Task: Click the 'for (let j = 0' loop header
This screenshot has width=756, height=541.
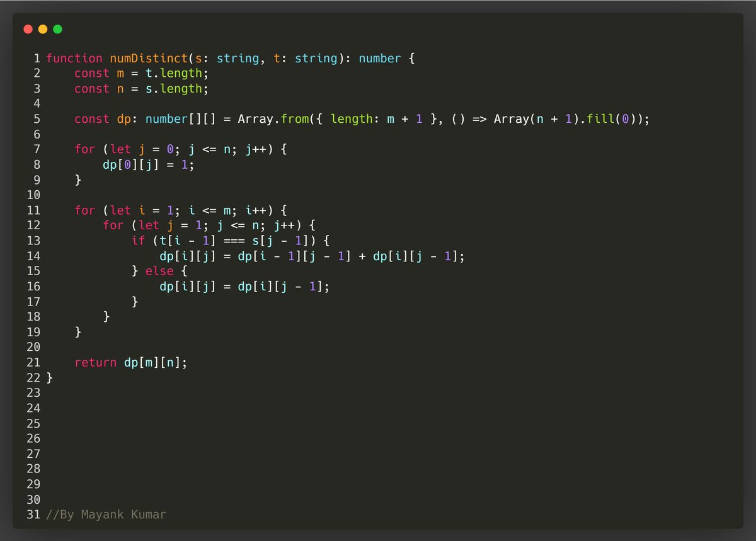Action: click(x=181, y=149)
